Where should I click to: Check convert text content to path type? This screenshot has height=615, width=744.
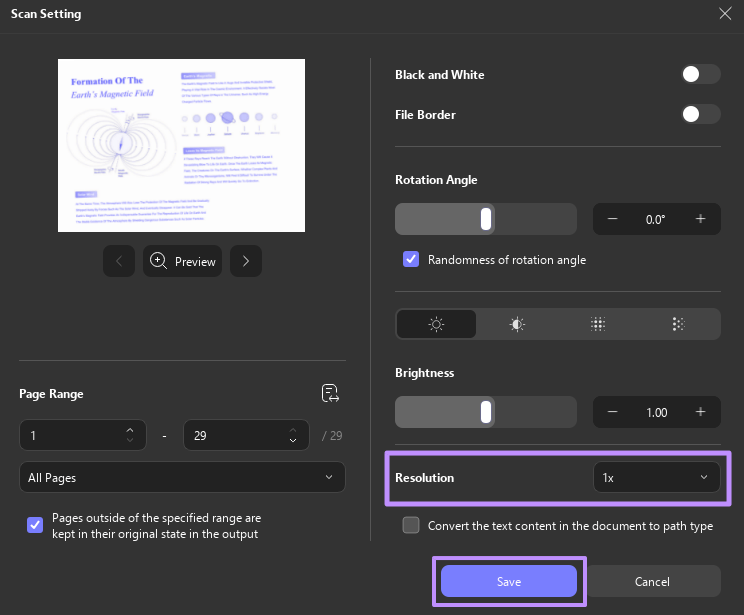(x=411, y=525)
